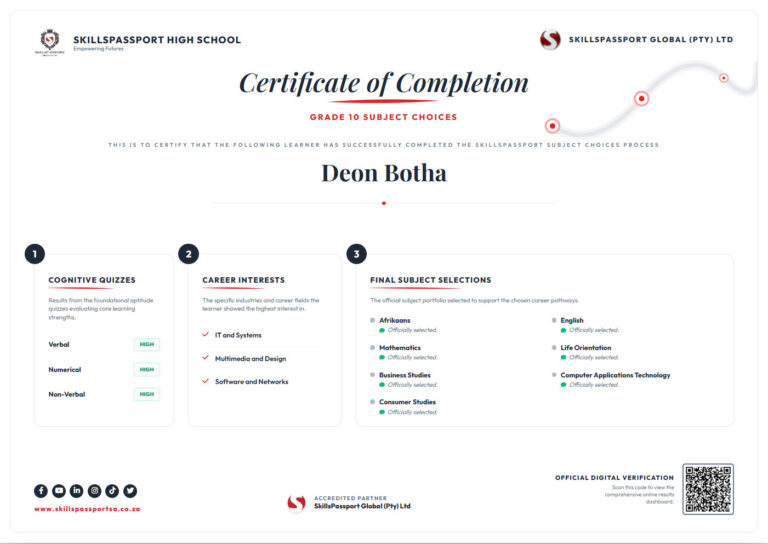Click the verification QR code
768x544 pixels.
(x=708, y=489)
